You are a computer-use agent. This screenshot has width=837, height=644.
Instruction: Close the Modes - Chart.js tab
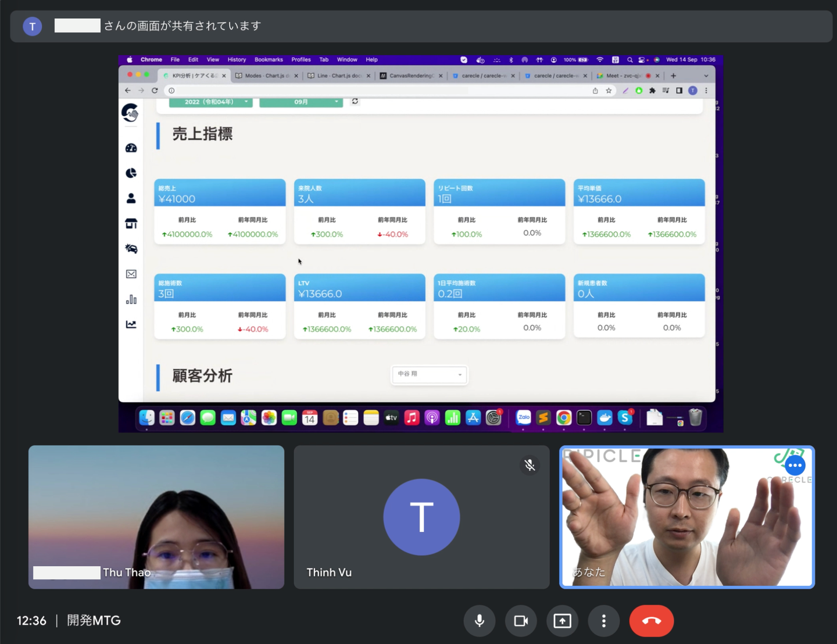296,76
